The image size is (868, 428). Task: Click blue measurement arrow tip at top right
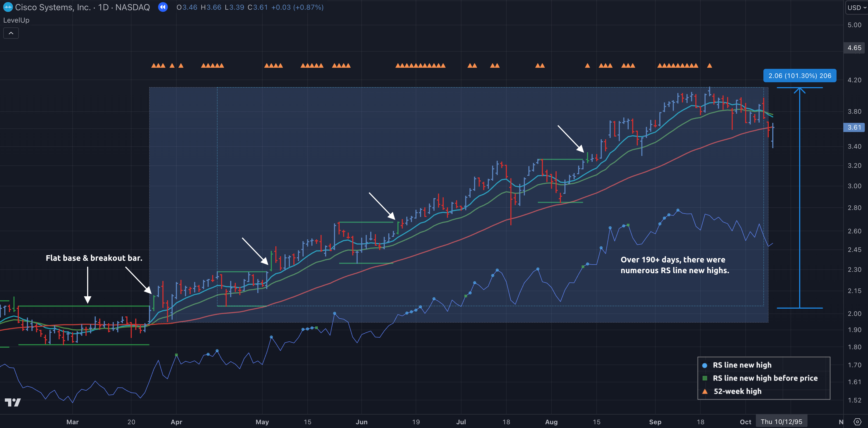coord(800,89)
